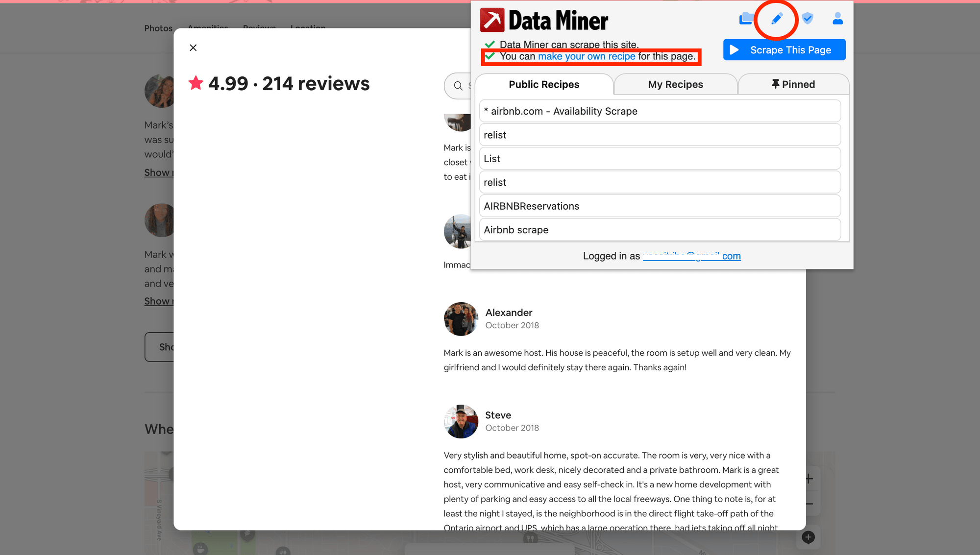Open the recipe folder icon in Data Miner

tap(746, 19)
